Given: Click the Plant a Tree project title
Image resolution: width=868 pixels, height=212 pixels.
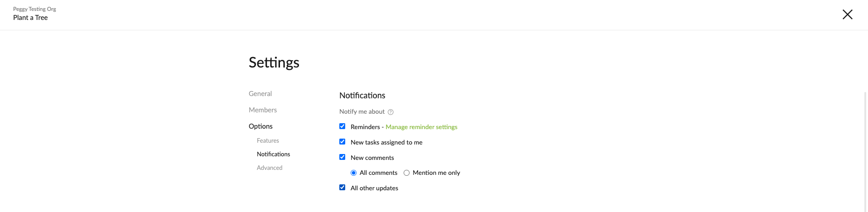Looking at the screenshot, I should 30,18.
